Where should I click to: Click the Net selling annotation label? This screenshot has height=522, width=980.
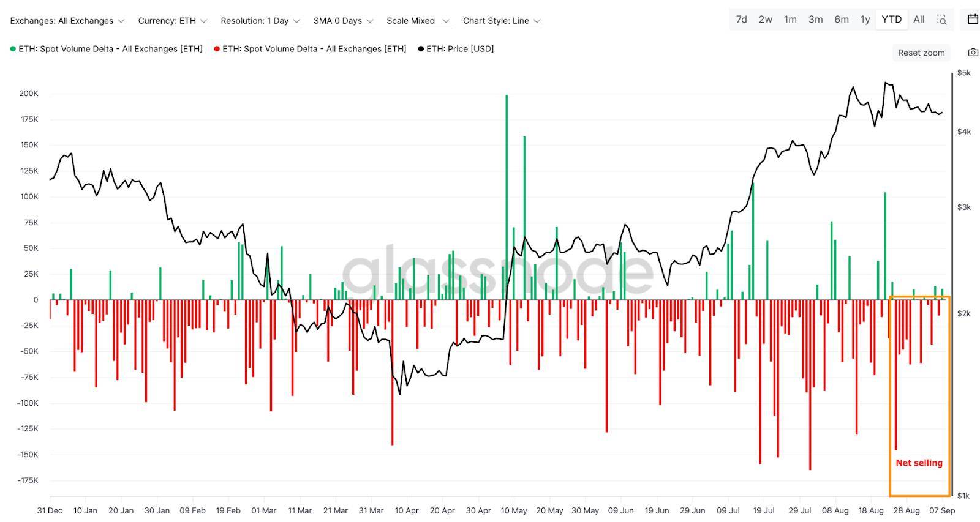point(919,463)
